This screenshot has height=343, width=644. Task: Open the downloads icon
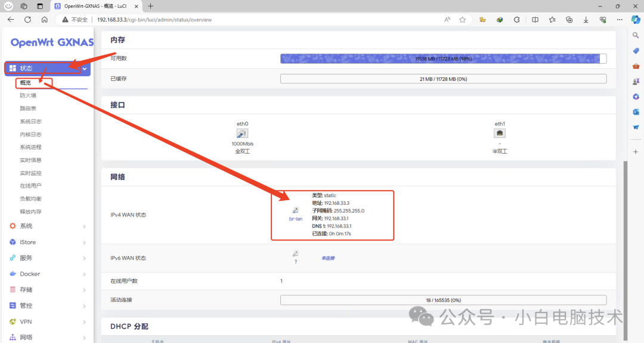pos(586,19)
